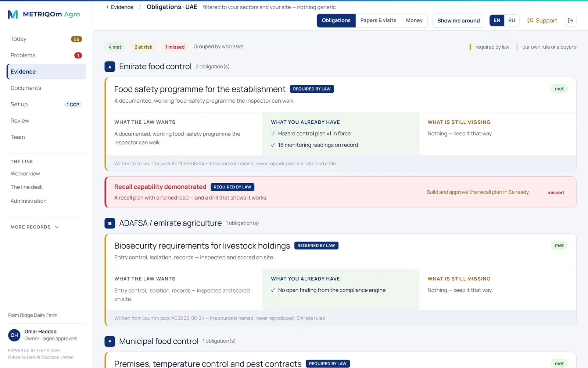588x368 pixels.
Task: Click Required by law badge on Biosecurity
Action: 316,245
